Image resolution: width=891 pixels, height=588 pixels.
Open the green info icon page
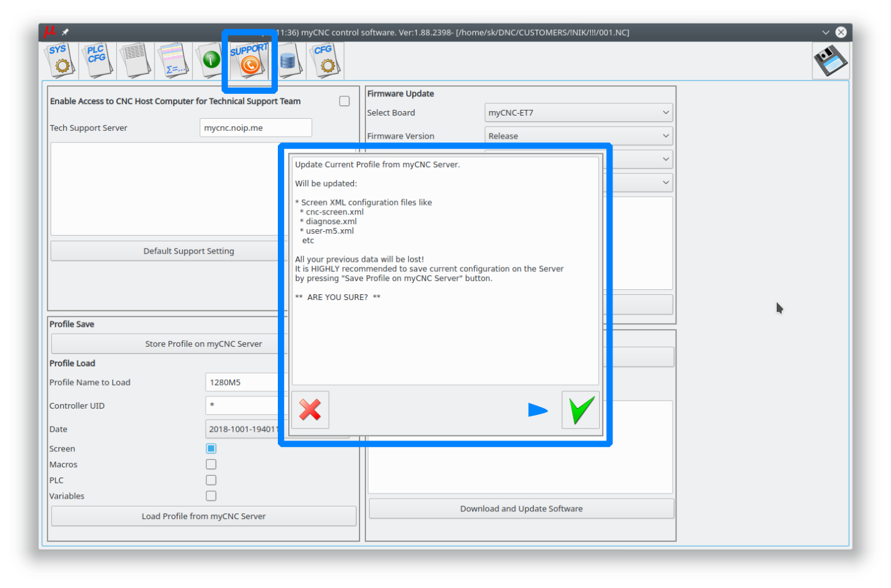210,60
